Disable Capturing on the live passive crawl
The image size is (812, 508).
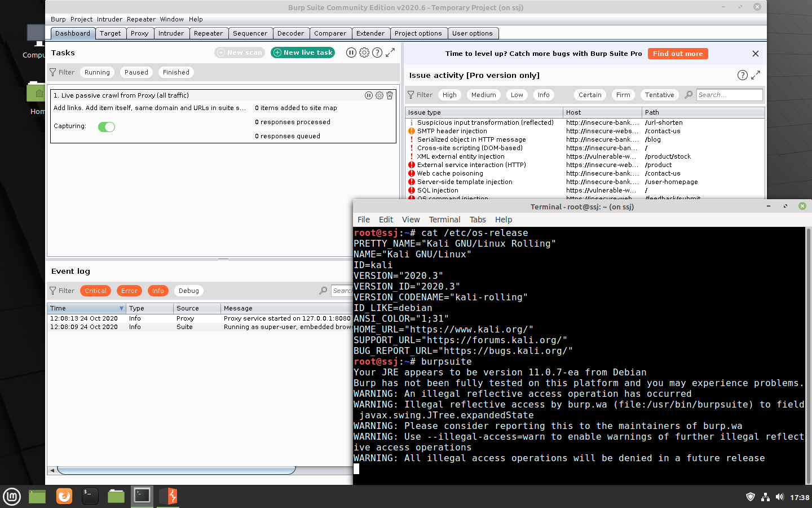(106, 126)
